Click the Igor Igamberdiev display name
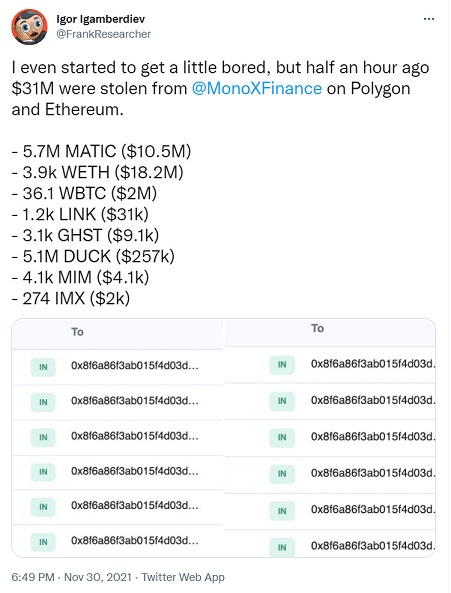 tap(101, 19)
